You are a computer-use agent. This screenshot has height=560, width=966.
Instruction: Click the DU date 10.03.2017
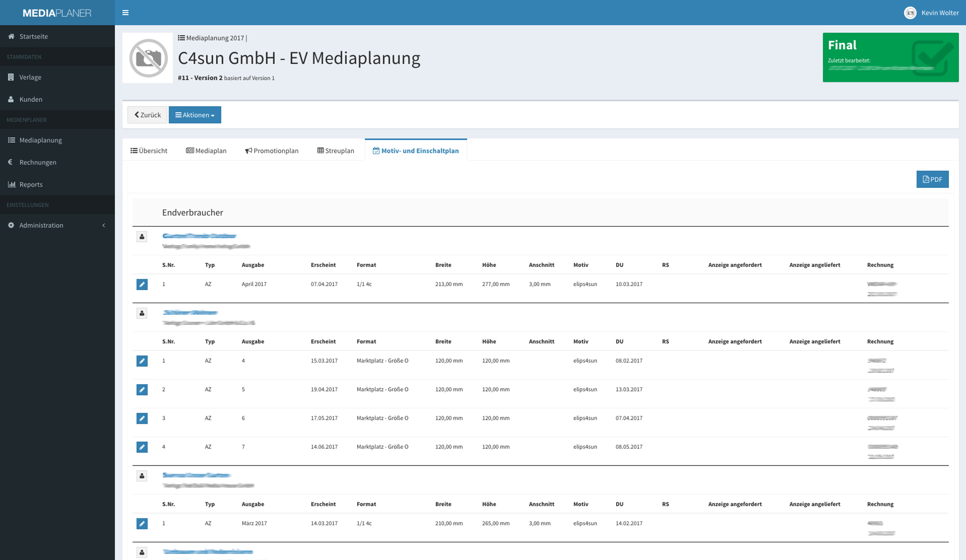(629, 284)
